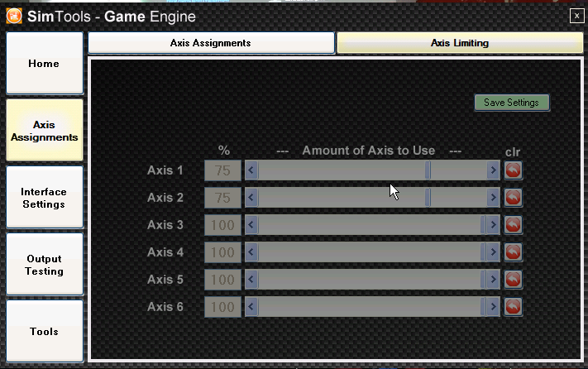
Task: Open Axis Assignments in the sidebar
Action: (45, 130)
